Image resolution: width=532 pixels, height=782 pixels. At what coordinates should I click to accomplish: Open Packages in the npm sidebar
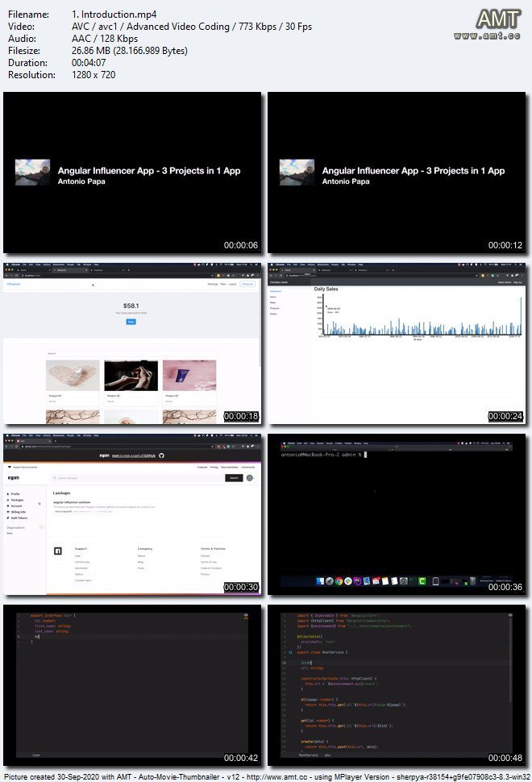(x=15, y=500)
